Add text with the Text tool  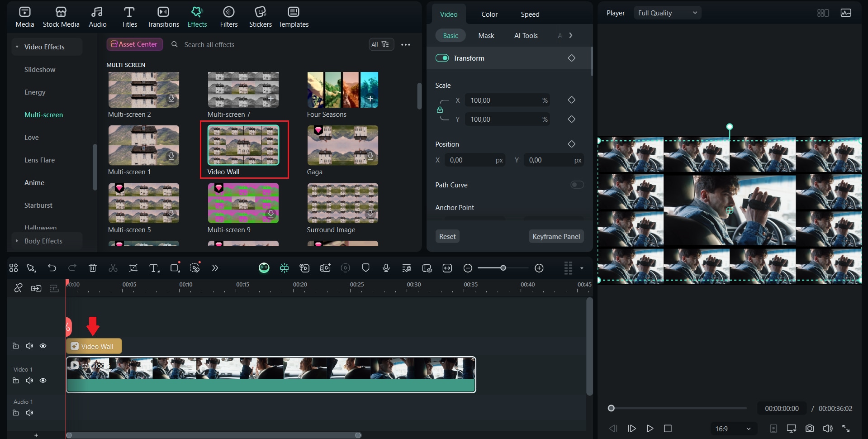click(x=154, y=268)
